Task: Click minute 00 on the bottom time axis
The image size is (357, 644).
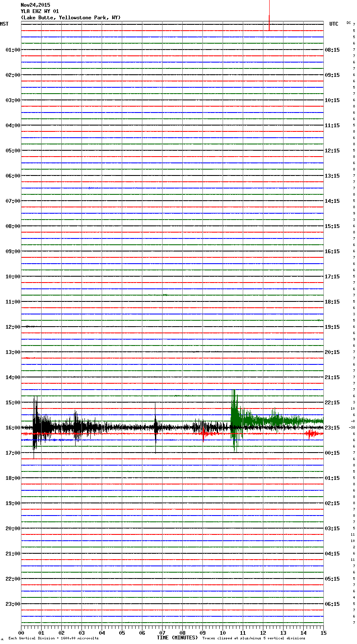Action: (21, 633)
